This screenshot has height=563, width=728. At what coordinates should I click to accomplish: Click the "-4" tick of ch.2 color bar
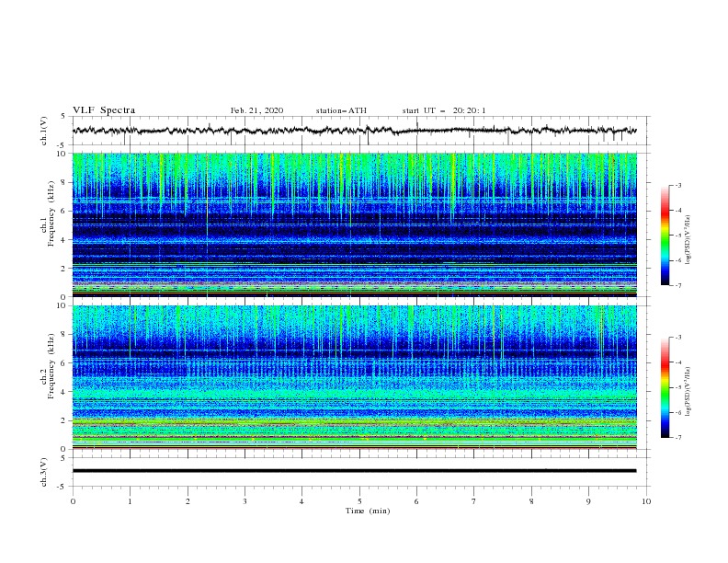tap(677, 362)
